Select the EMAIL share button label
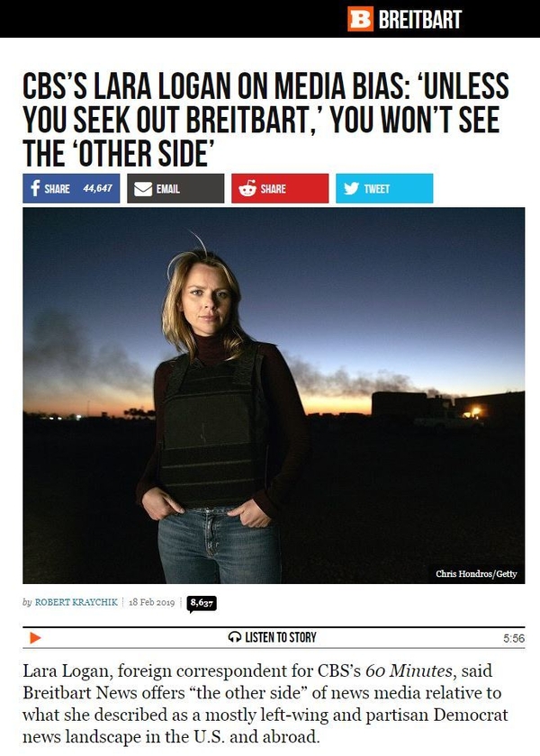Image resolution: width=540 pixels, height=756 pixels. (167, 189)
